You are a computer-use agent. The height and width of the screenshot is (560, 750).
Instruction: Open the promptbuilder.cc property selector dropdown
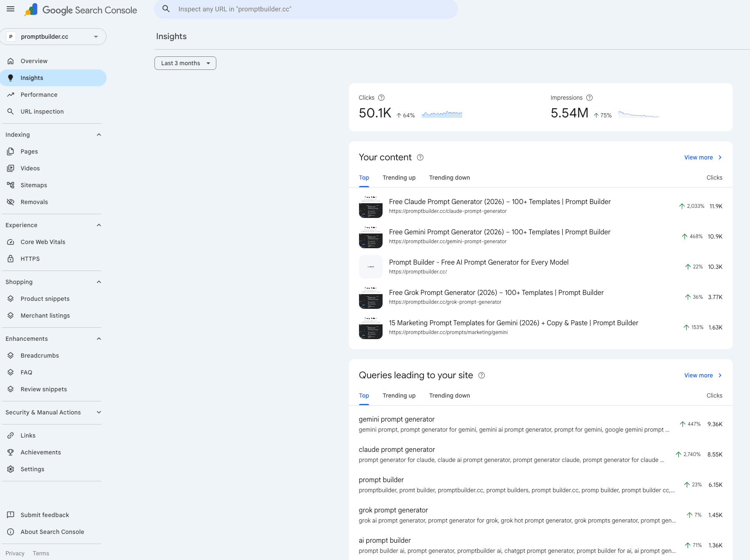53,37
